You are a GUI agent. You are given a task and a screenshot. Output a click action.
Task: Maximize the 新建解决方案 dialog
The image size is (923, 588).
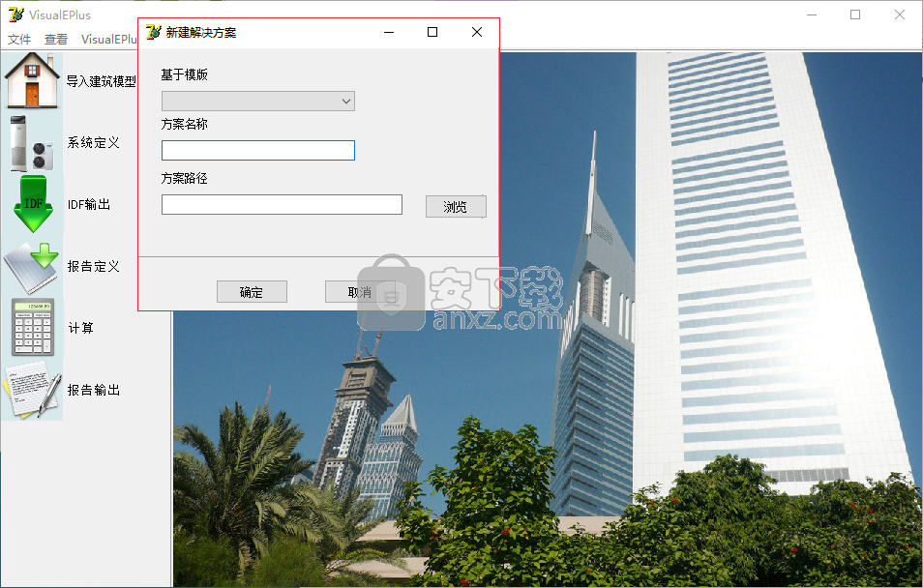click(x=432, y=32)
